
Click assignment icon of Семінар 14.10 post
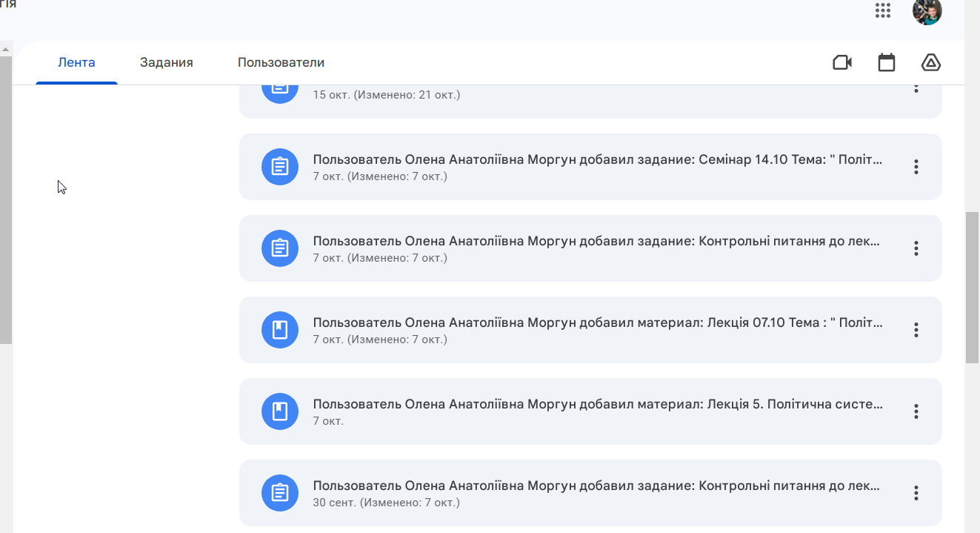click(280, 167)
